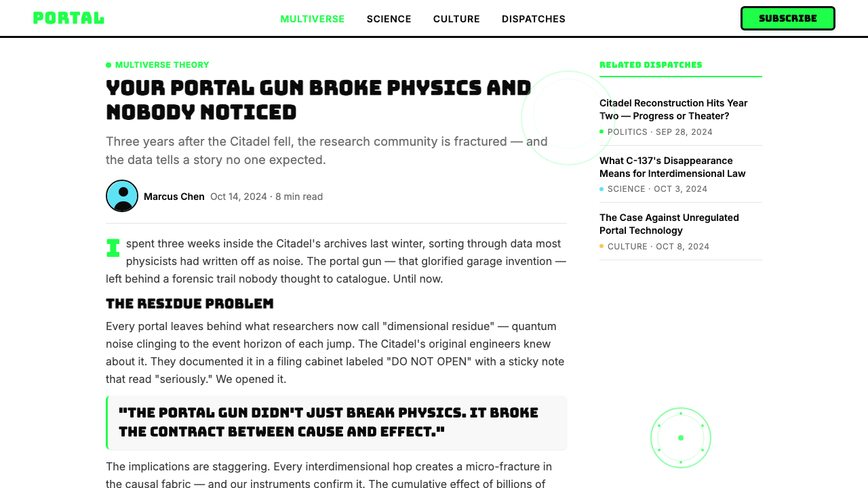Click the 'Oct 14, 2024 · 8 min read' text
The height and width of the screenshot is (488, 868).
click(267, 197)
